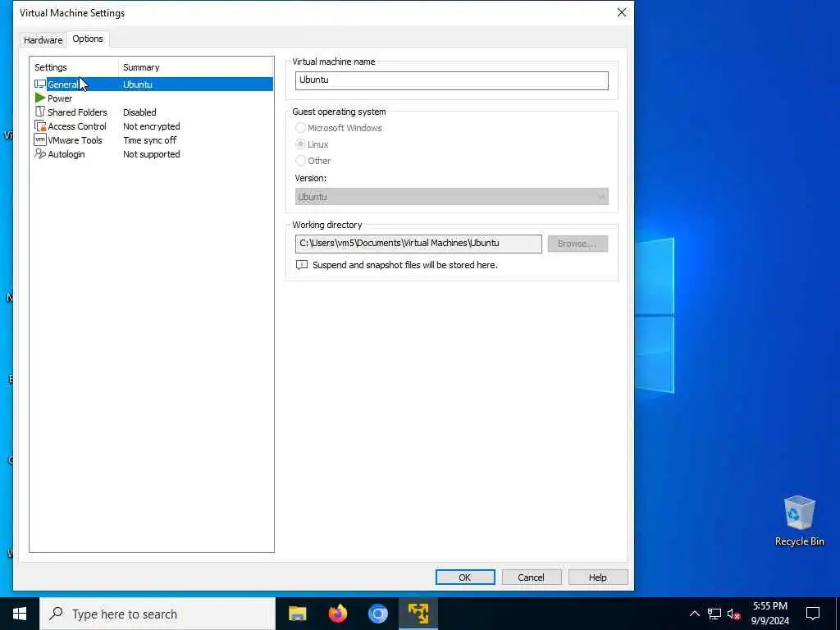Select the Power settings row

coord(153,98)
